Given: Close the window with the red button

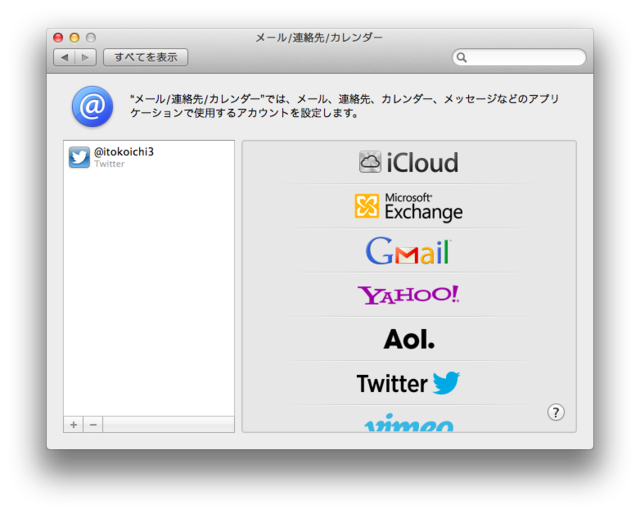Looking at the screenshot, I should tap(58, 38).
